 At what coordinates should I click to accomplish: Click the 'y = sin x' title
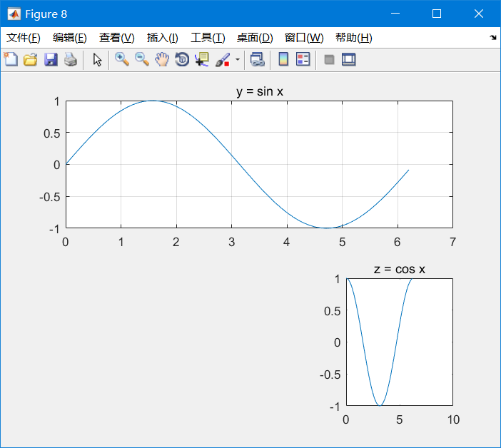pyautogui.click(x=260, y=91)
